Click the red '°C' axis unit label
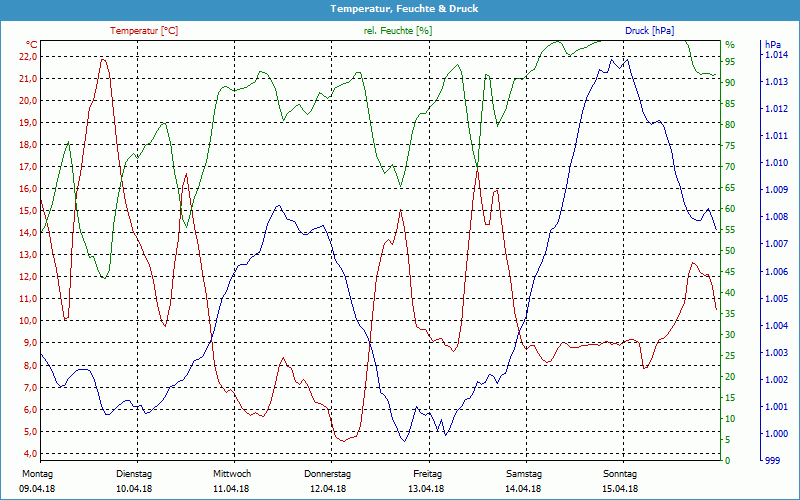The width and height of the screenshot is (800, 500). [x=32, y=44]
